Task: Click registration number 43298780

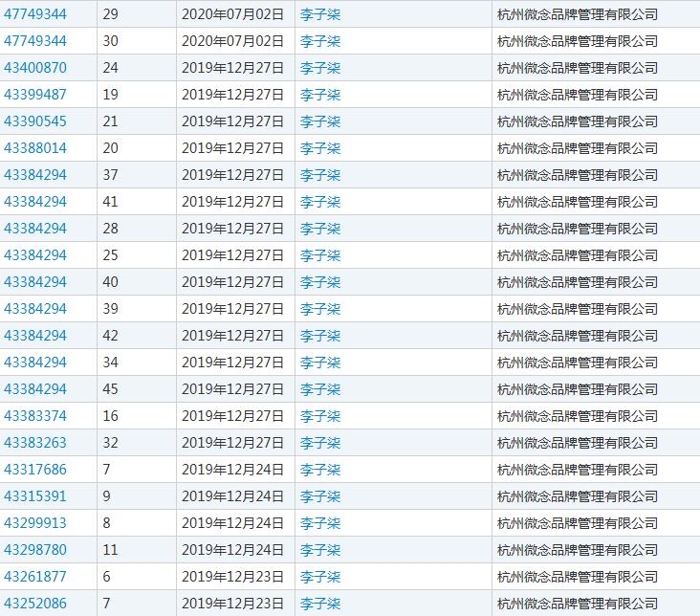Action: (35, 550)
